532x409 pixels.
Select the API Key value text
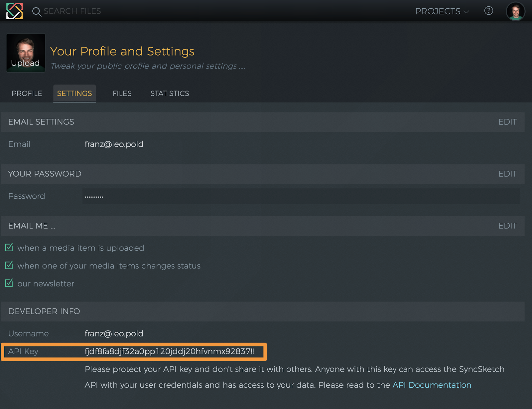click(x=169, y=351)
